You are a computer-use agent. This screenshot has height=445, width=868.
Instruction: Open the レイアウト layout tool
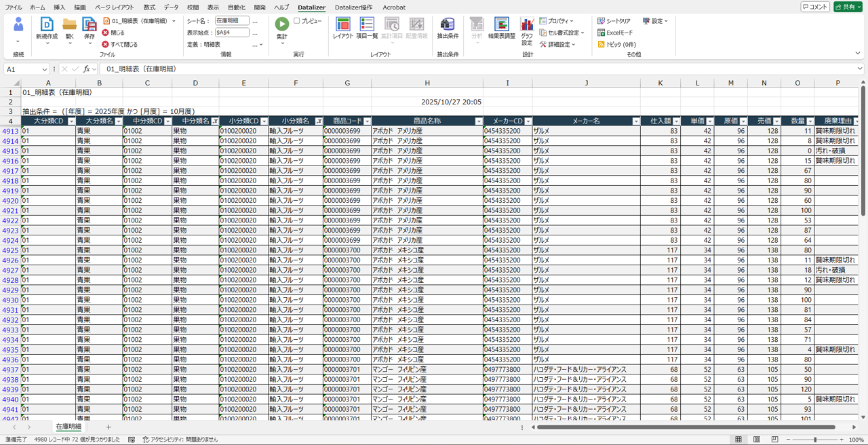[342, 25]
